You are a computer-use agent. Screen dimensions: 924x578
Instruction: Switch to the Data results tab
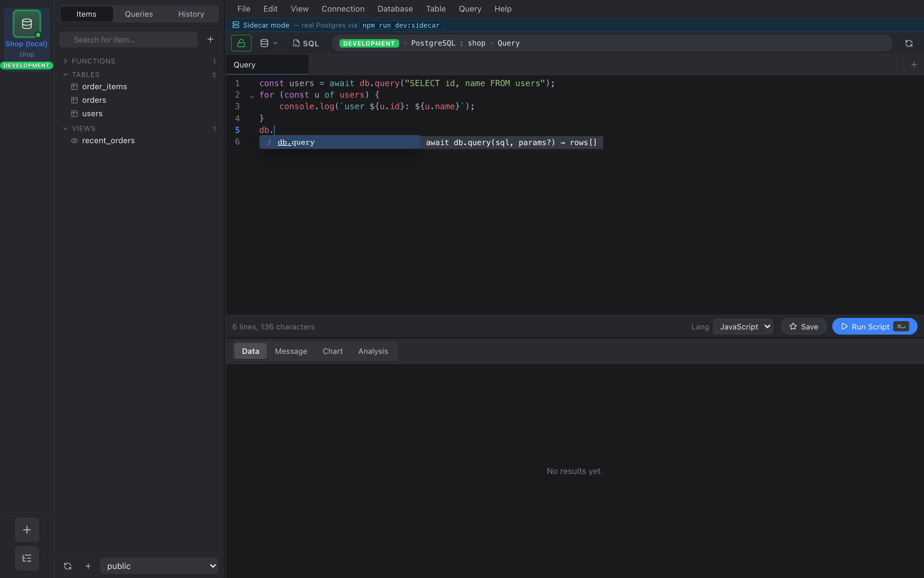pyautogui.click(x=251, y=351)
